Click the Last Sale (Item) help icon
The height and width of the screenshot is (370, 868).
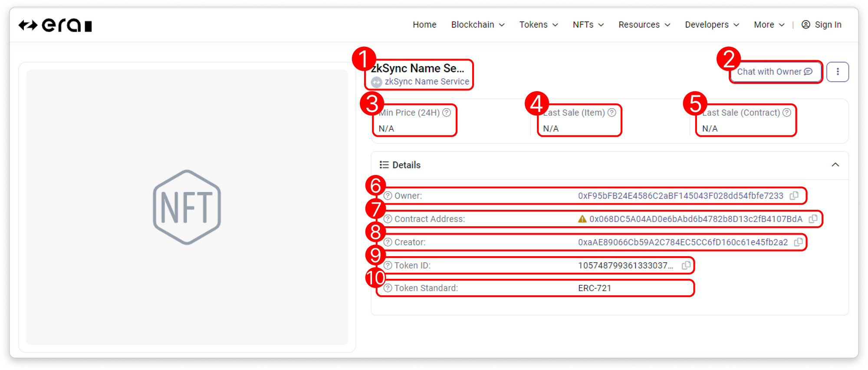[612, 113]
